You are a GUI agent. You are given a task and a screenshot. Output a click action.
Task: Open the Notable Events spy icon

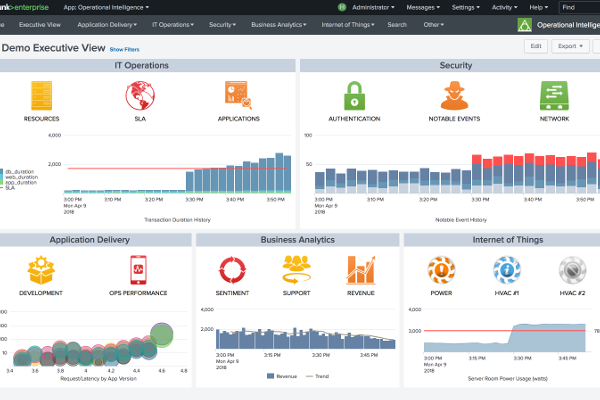coord(456,95)
